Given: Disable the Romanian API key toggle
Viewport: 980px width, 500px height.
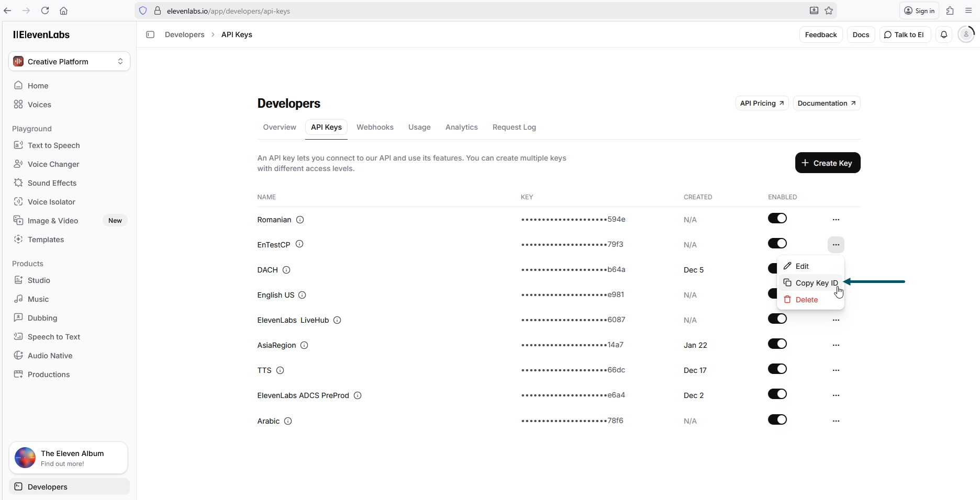Looking at the screenshot, I should tap(777, 219).
